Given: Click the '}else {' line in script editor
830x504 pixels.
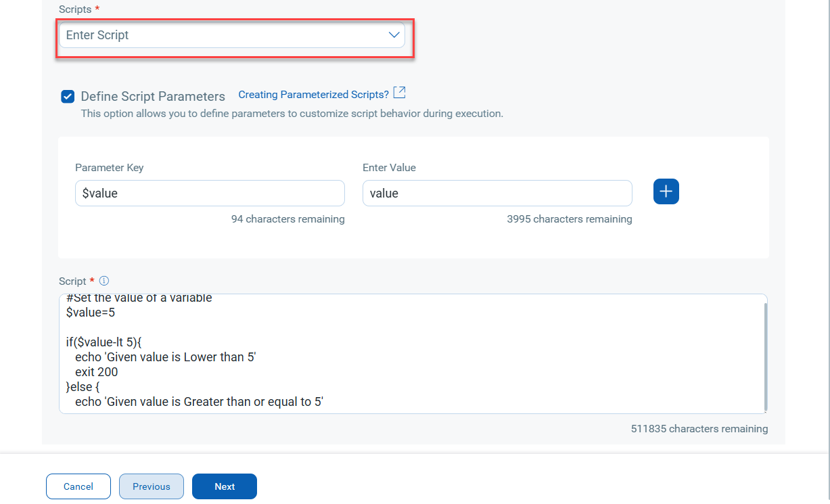Looking at the screenshot, I should tap(83, 387).
